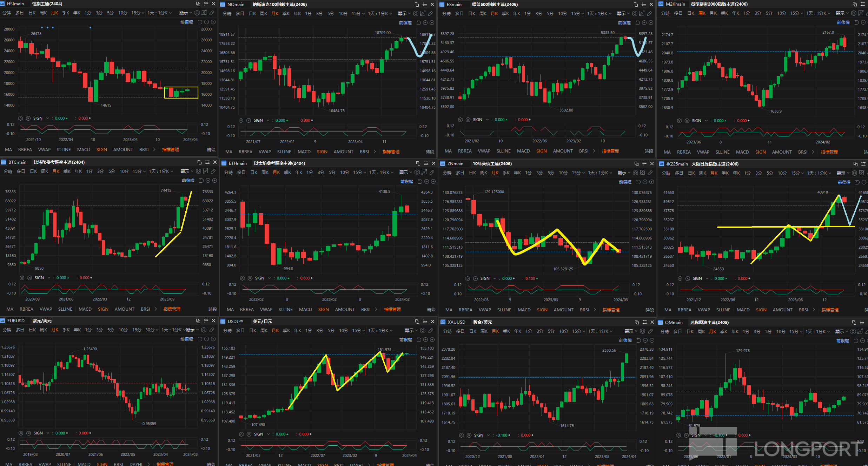Switch HSImain chart to 周K timeframe
This screenshot has height=466, width=868.
coord(43,13)
